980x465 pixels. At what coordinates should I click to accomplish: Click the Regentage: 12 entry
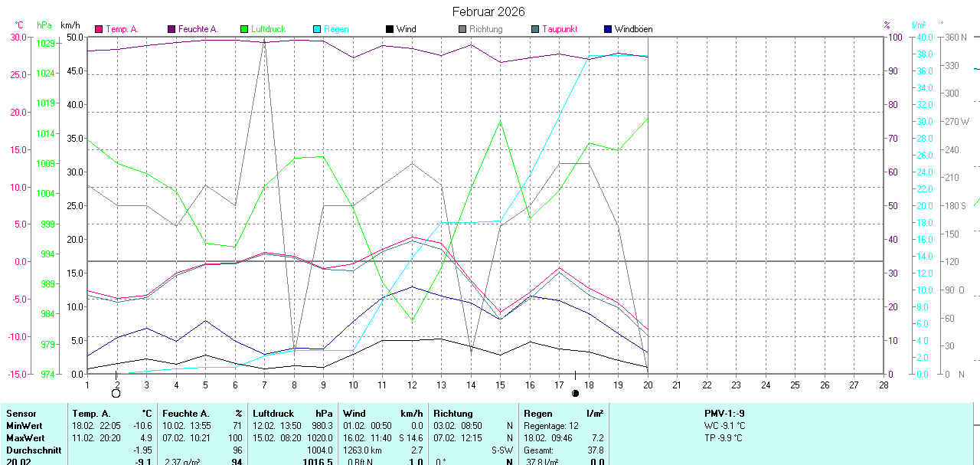[551, 426]
